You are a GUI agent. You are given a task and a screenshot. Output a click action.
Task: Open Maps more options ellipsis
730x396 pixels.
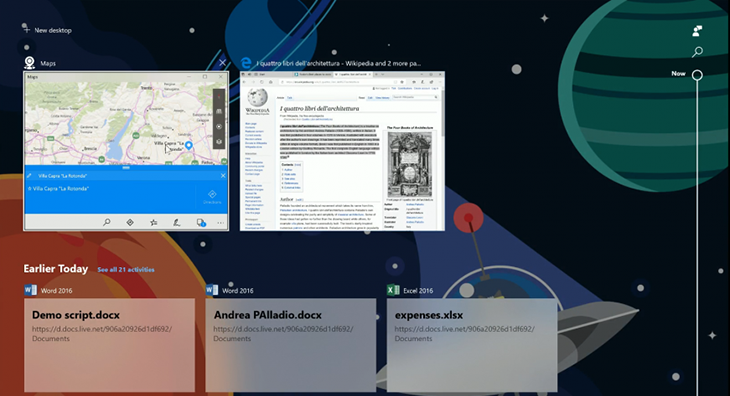[x=220, y=222]
